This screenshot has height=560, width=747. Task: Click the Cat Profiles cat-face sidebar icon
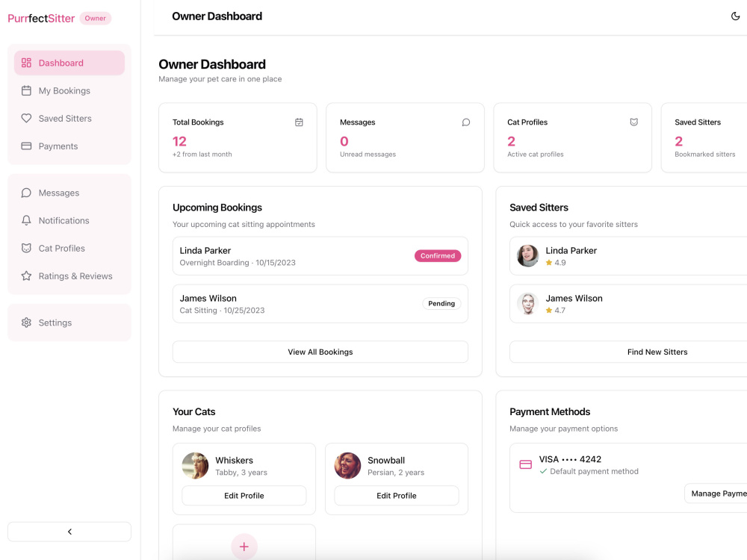[26, 248]
